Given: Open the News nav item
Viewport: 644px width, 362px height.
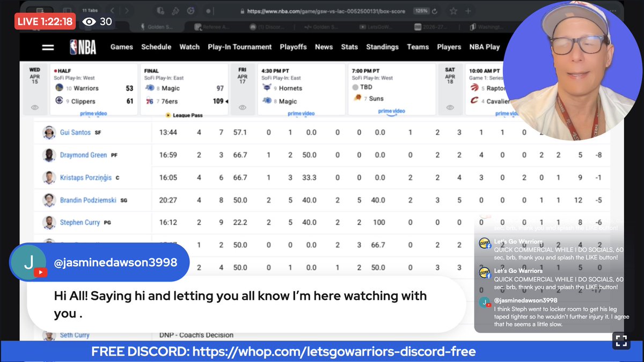Looking at the screenshot, I should point(324,47).
